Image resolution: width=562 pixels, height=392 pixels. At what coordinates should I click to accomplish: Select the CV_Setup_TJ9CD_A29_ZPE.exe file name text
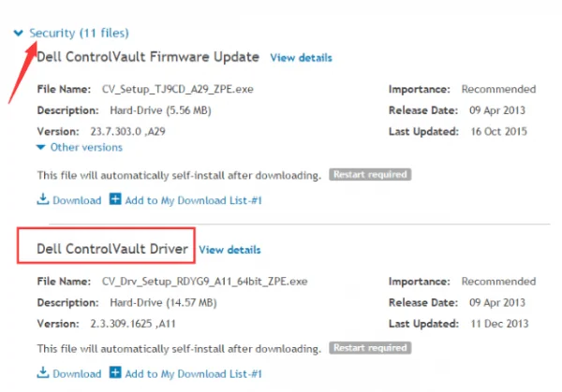(178, 89)
